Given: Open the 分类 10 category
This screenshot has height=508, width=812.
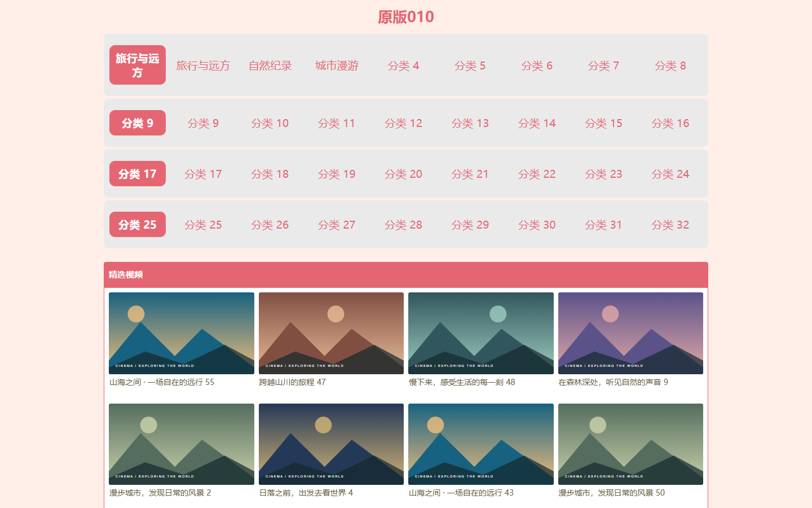Looking at the screenshot, I should pyautogui.click(x=270, y=123).
